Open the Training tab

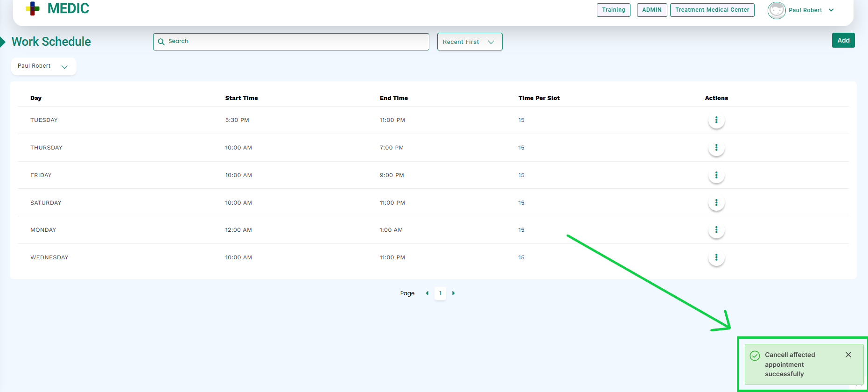[x=613, y=10]
